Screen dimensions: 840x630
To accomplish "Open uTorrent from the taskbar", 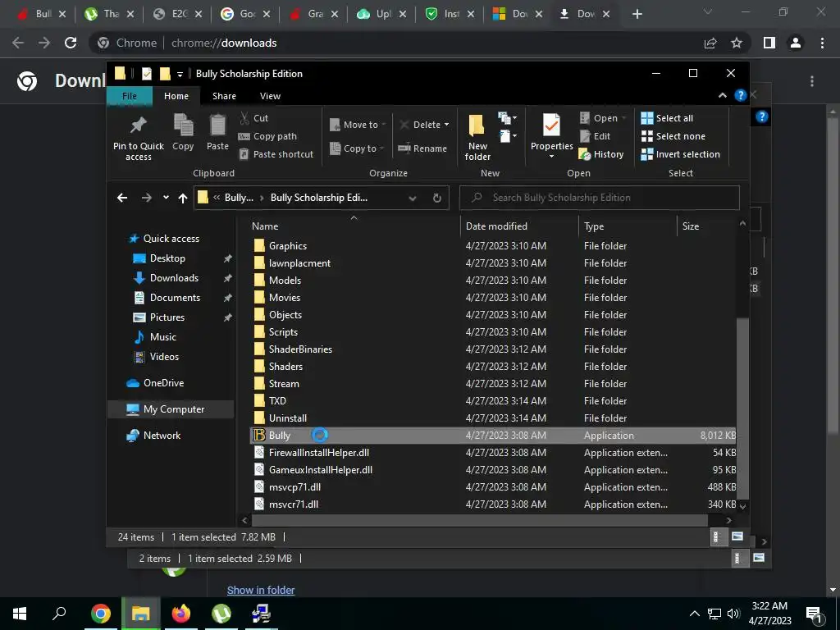I will pos(221,614).
